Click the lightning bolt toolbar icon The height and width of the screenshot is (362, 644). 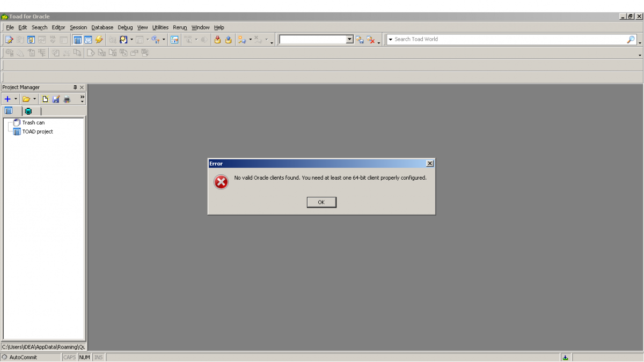coord(99,40)
